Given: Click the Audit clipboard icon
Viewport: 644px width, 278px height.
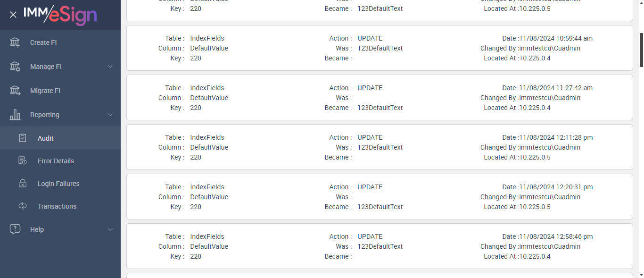Looking at the screenshot, I should pyautogui.click(x=23, y=138).
